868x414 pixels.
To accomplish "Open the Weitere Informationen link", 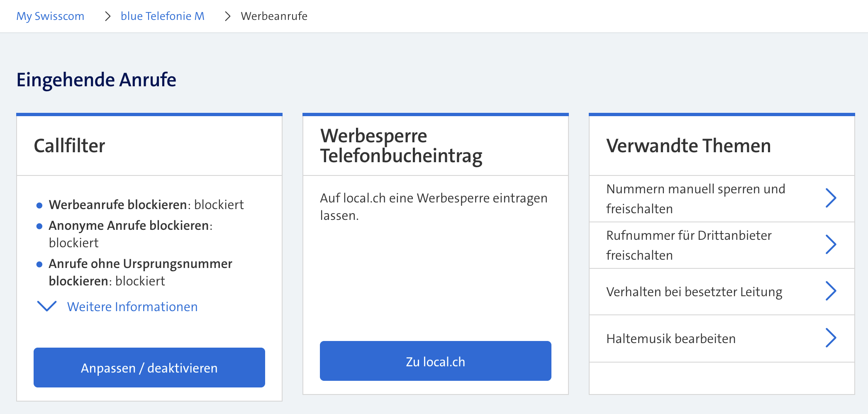I will [132, 307].
